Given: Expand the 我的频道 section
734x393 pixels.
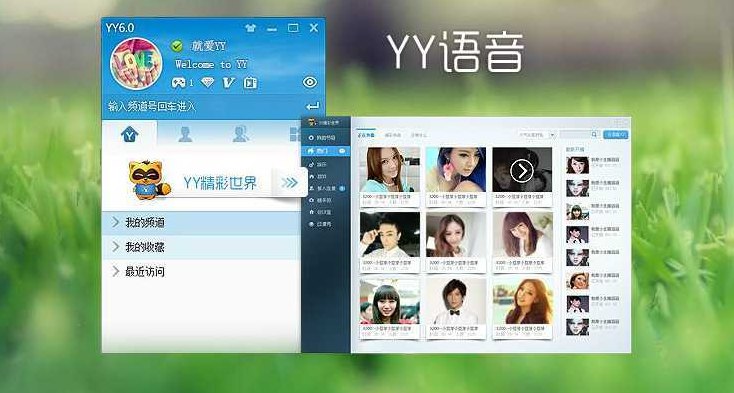Looking at the screenshot, I should click(x=201, y=223).
